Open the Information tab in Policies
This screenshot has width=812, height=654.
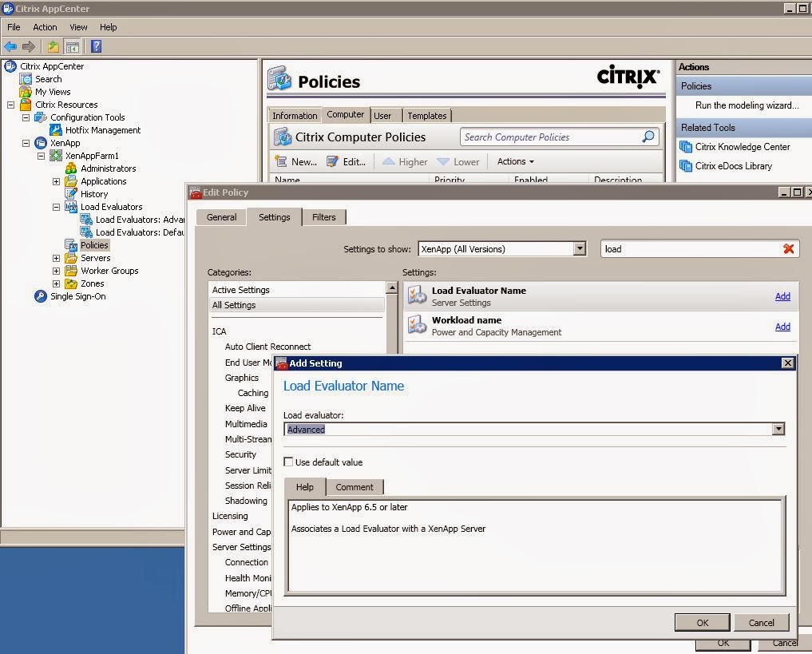tap(295, 116)
